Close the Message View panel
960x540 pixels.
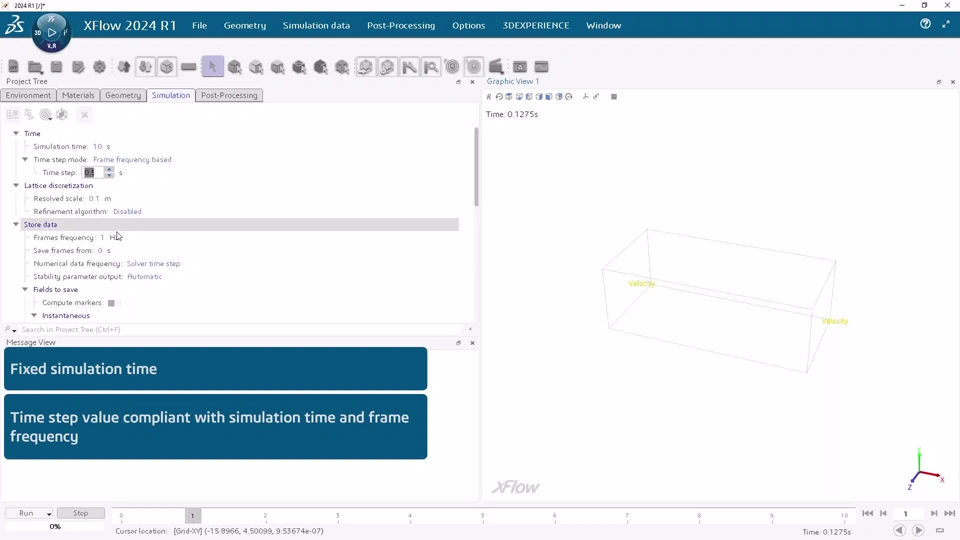click(x=472, y=343)
